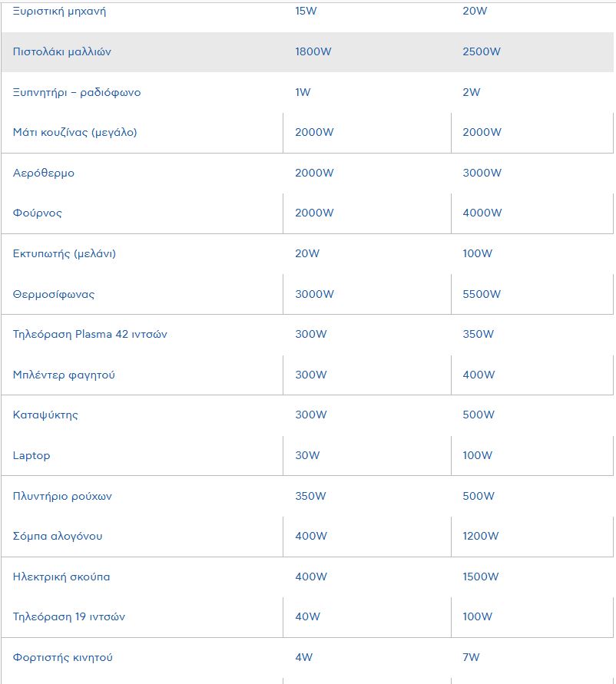The width and height of the screenshot is (616, 684).
Task: Click the 'Αερόθερμο' row label
Action: (x=44, y=173)
